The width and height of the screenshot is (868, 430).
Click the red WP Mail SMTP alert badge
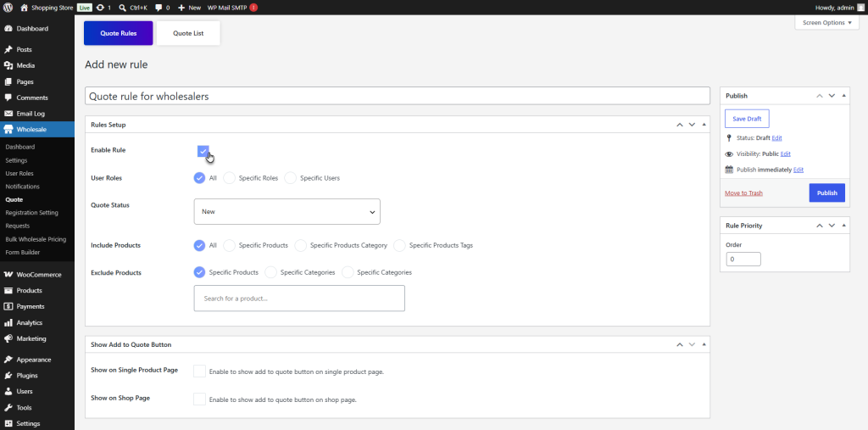point(253,8)
